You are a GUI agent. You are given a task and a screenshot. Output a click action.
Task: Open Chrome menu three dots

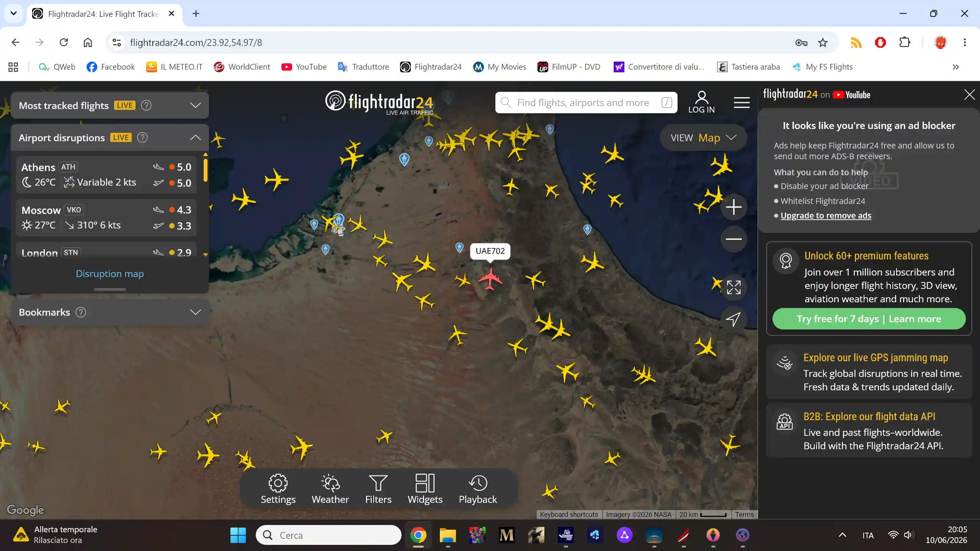click(965, 42)
